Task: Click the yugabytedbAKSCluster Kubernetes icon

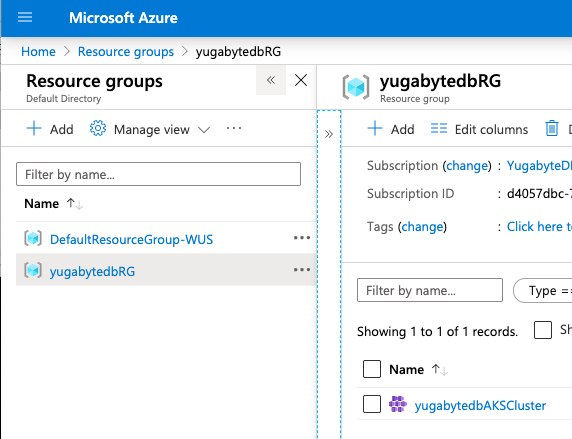Action: click(x=398, y=404)
